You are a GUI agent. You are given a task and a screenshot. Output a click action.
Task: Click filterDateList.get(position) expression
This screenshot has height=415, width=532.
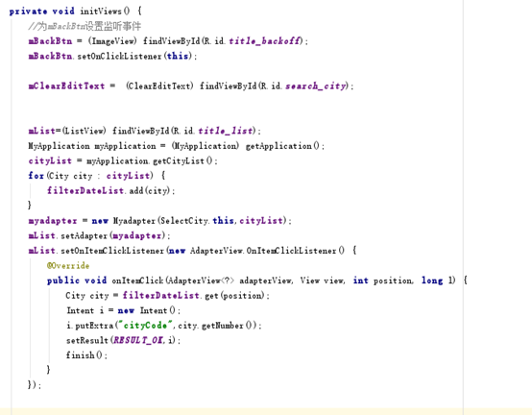[x=193, y=295]
